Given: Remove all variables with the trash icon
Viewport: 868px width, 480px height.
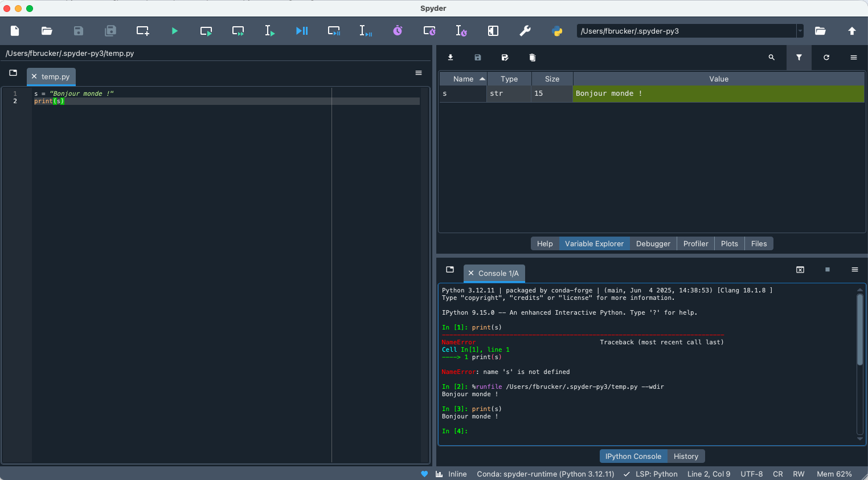Looking at the screenshot, I should (x=533, y=58).
